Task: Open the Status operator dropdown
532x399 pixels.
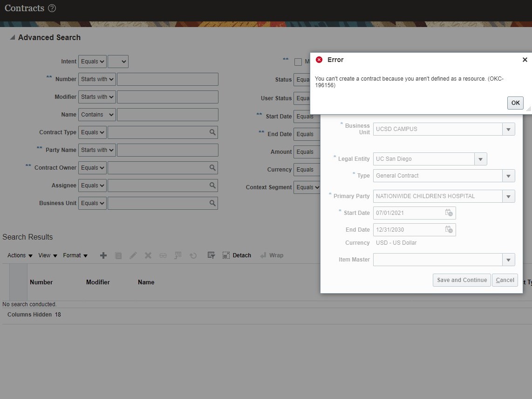Action: [302, 79]
